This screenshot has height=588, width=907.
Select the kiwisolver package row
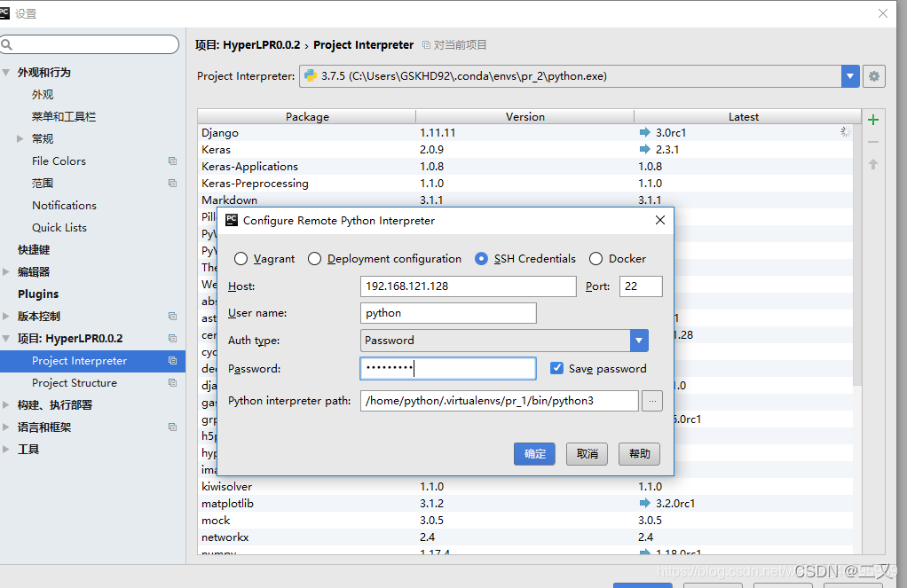coord(525,486)
